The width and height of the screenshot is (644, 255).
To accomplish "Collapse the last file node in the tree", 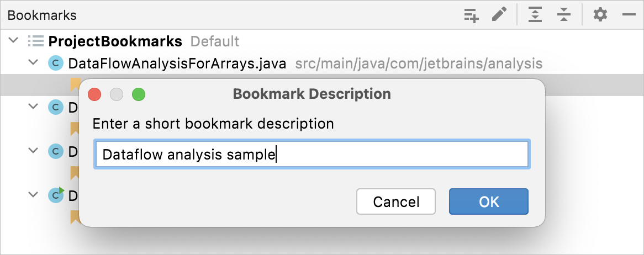I will coord(34,195).
